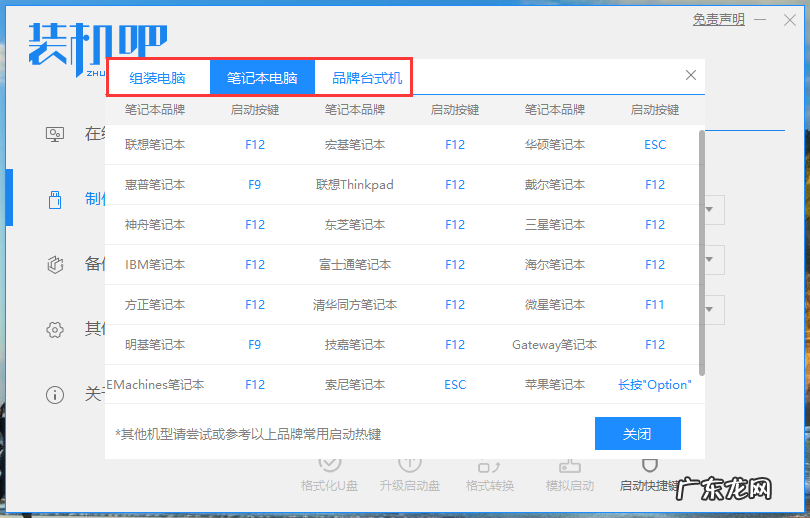Click the F11 key for 微星笔记本
Image resolution: width=810 pixels, height=518 pixels.
tap(655, 305)
